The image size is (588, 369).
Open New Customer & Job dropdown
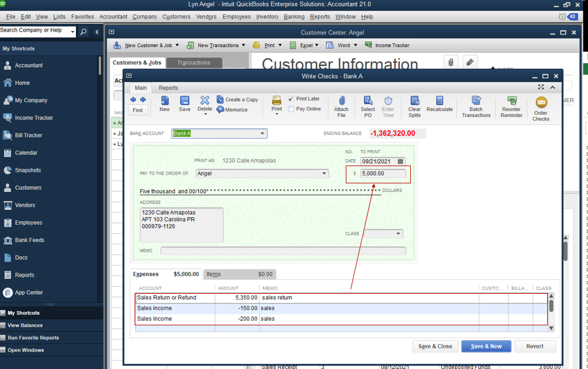pos(177,45)
